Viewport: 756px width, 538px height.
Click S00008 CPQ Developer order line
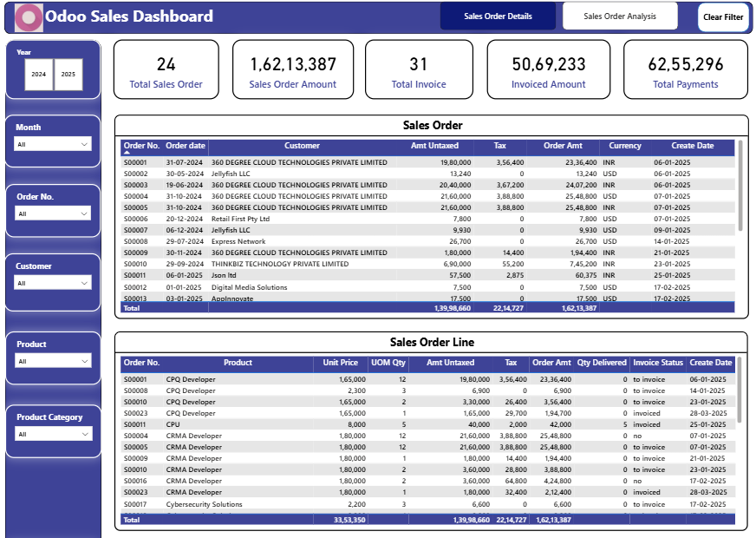(x=427, y=390)
